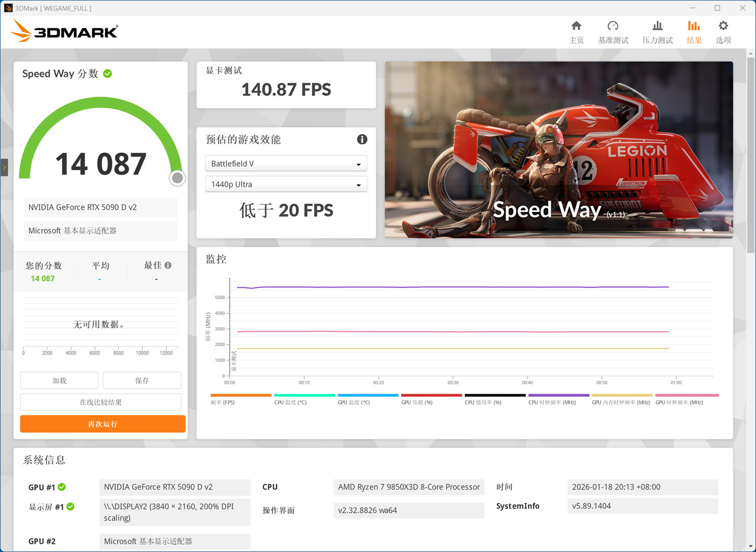Click the orange 再次运行 run again button
756x552 pixels.
click(x=103, y=424)
